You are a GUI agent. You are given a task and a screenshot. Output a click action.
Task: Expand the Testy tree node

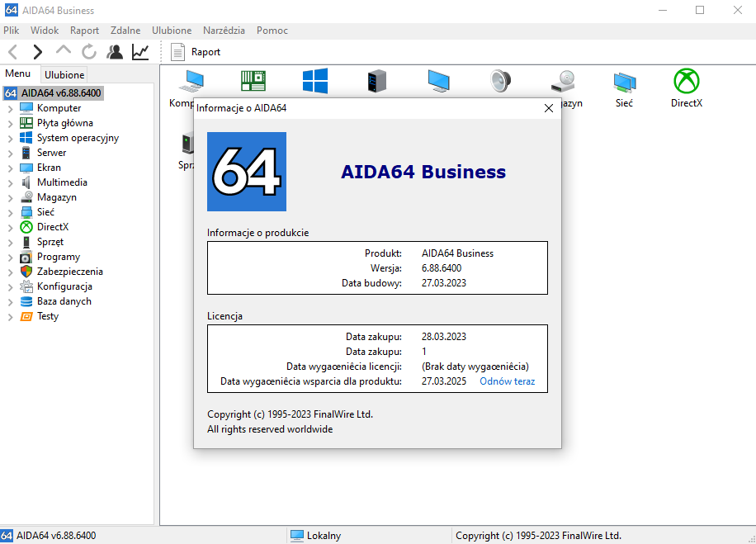pyautogui.click(x=10, y=317)
